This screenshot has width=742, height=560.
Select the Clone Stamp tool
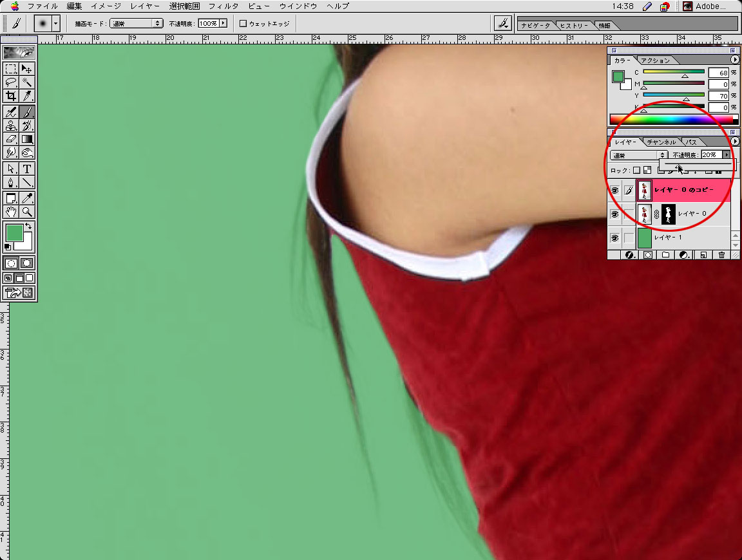[11, 126]
